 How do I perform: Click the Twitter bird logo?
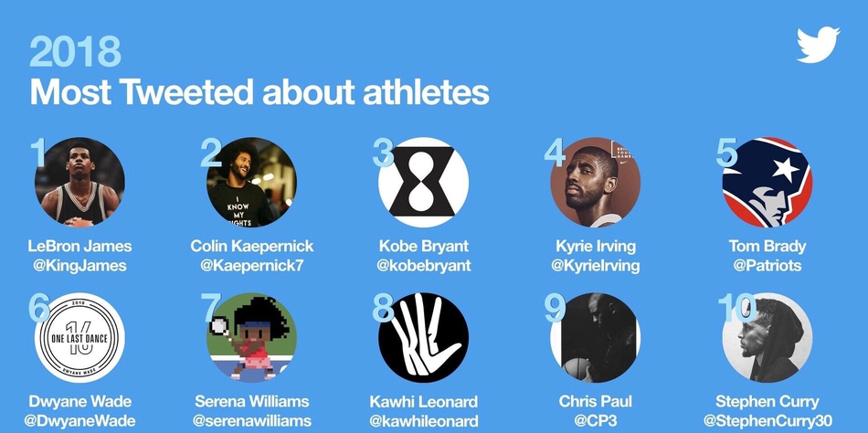pyautogui.click(x=818, y=44)
